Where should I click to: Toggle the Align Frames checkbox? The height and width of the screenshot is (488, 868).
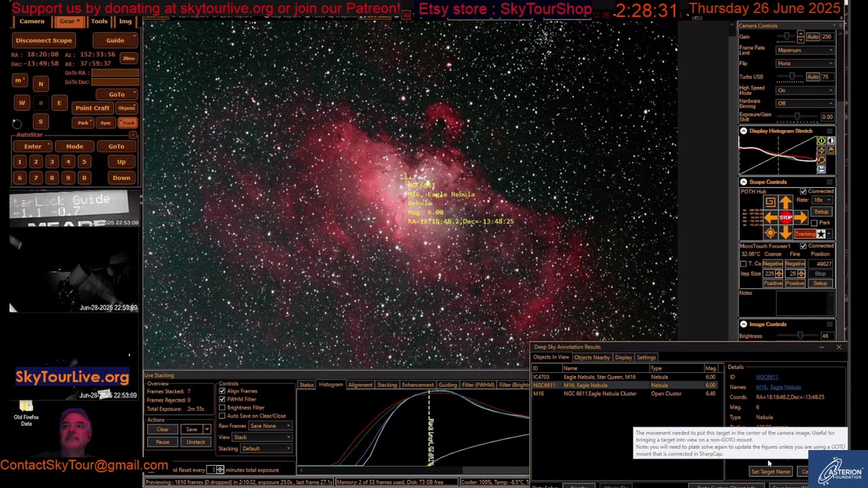click(222, 391)
